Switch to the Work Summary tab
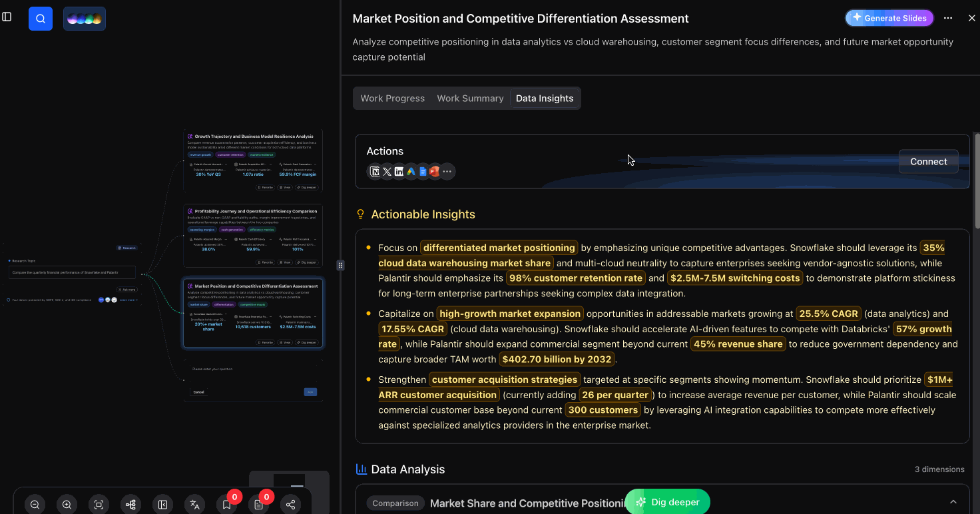The width and height of the screenshot is (980, 514). coord(470,99)
